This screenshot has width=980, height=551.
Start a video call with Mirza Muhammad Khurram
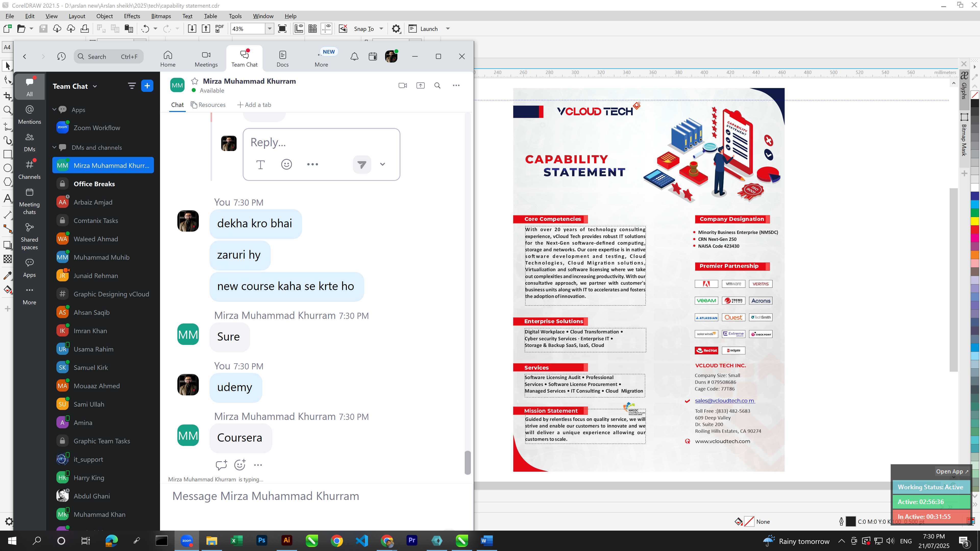point(402,85)
